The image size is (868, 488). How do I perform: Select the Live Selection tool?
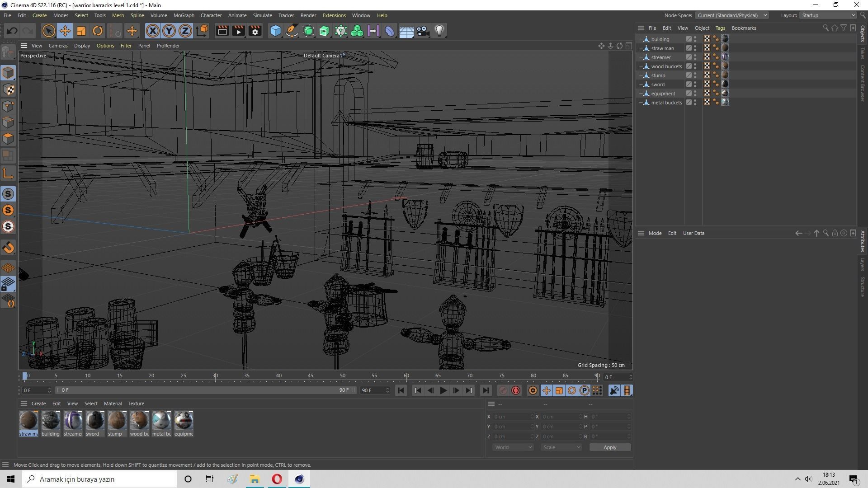(48, 31)
